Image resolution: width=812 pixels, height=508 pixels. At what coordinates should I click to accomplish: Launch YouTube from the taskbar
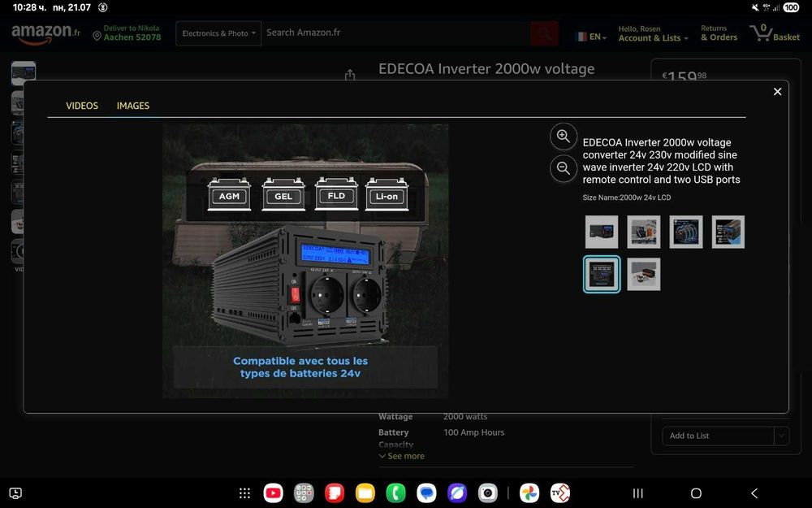pos(273,493)
